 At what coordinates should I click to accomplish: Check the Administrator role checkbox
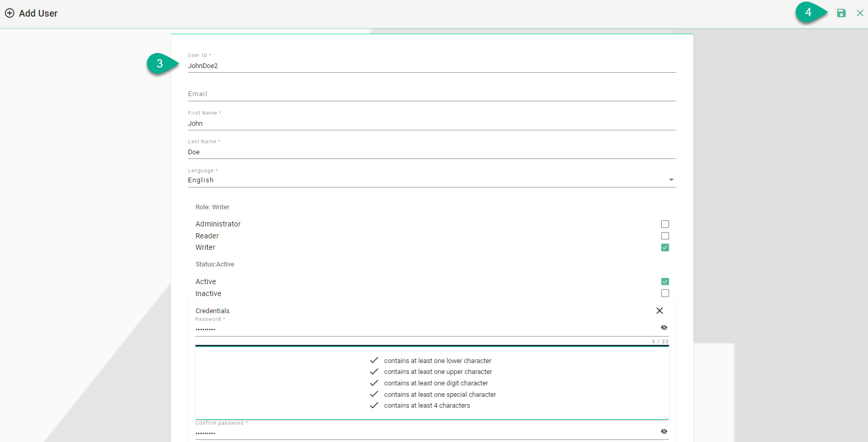665,224
